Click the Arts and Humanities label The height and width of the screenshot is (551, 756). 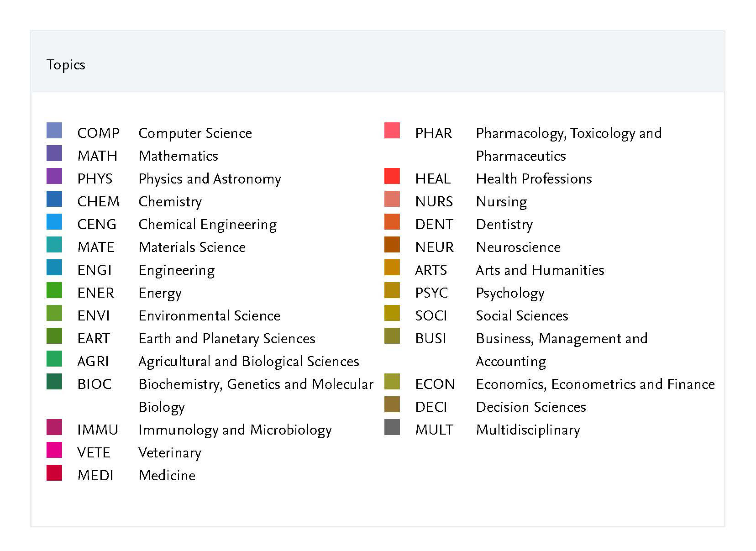[x=540, y=270]
